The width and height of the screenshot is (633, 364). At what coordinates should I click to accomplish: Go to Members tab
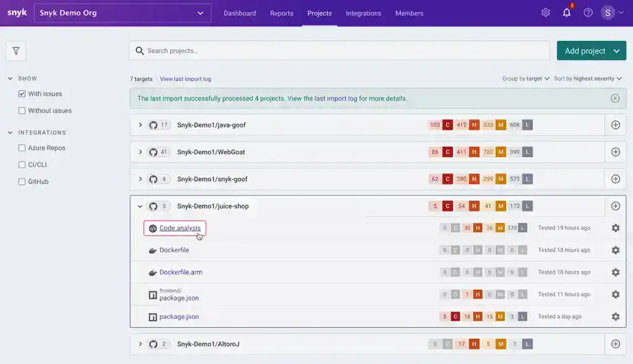click(x=409, y=14)
